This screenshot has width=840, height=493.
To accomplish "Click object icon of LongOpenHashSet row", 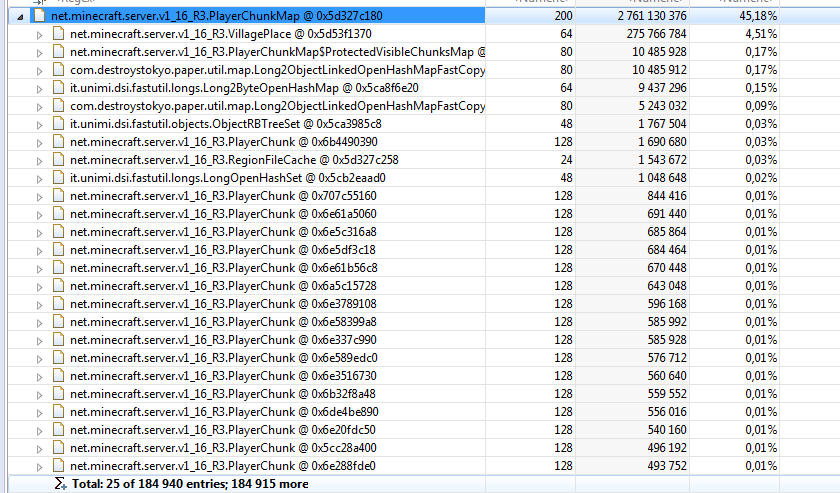I will point(58,177).
